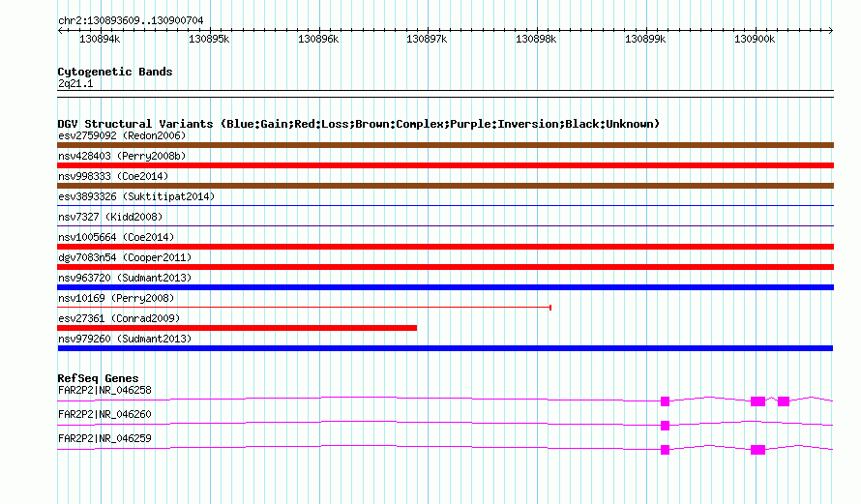Click the esv2759092 (Redon2006) variant label
Screen dimensions: 861x504
click(122, 135)
